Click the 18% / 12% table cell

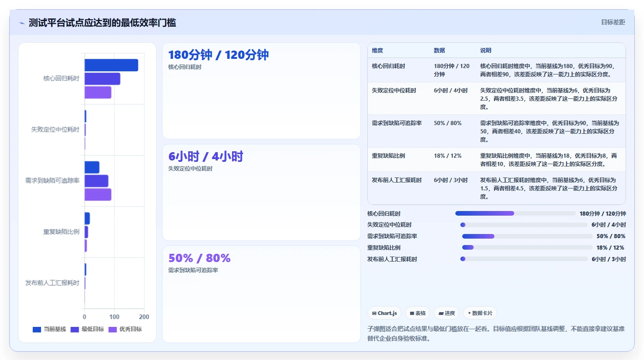[448, 156]
